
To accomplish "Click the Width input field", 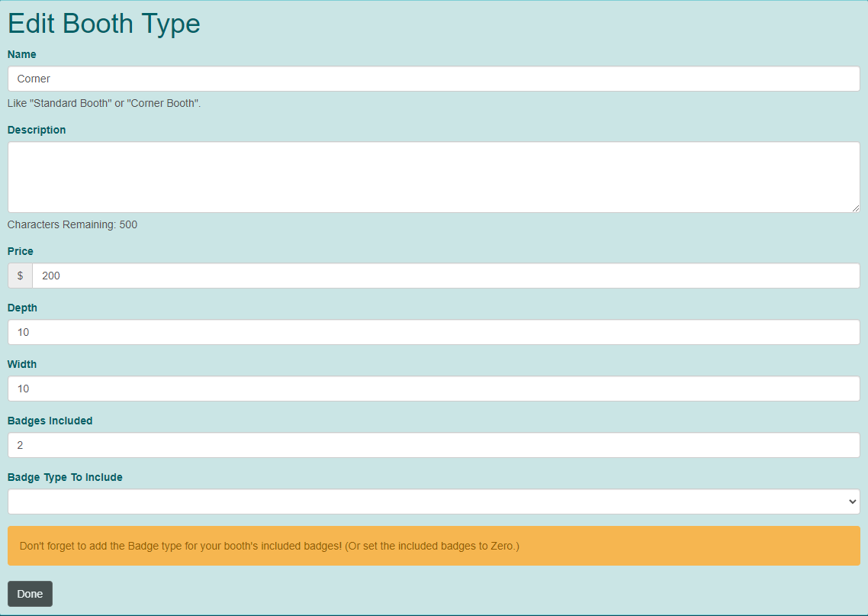I will (433, 389).
